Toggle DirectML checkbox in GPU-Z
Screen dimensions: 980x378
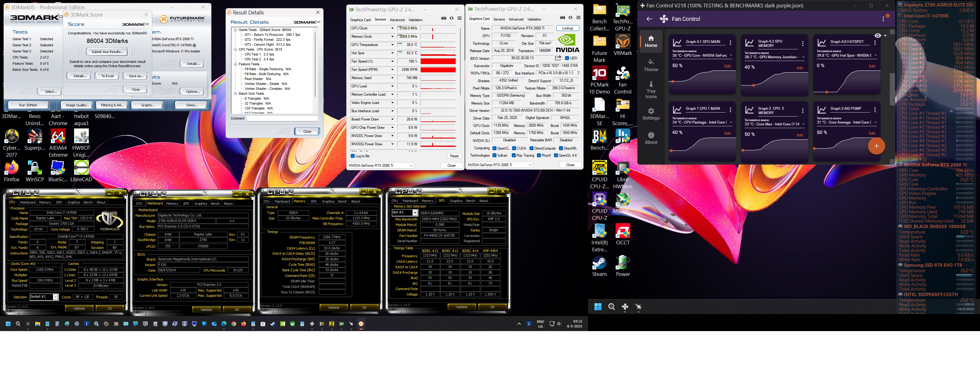[x=561, y=148]
